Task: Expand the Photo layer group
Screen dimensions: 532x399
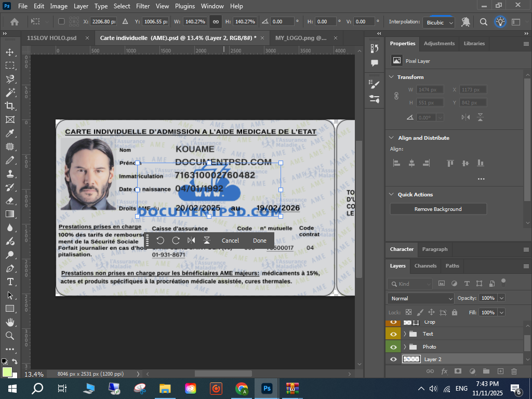Action: click(405, 347)
